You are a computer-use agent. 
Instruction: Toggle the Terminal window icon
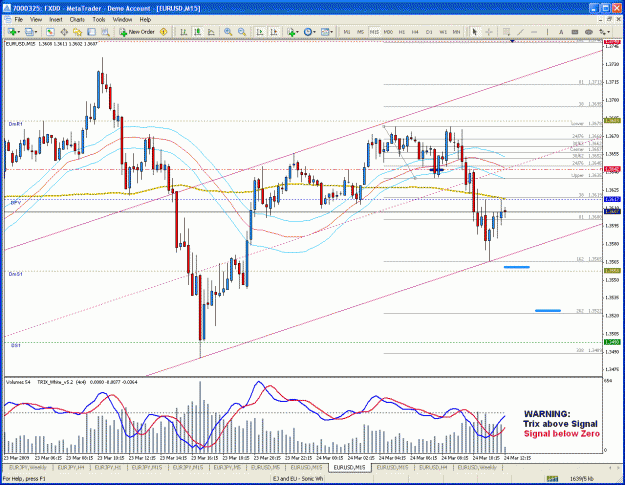[x=91, y=32]
